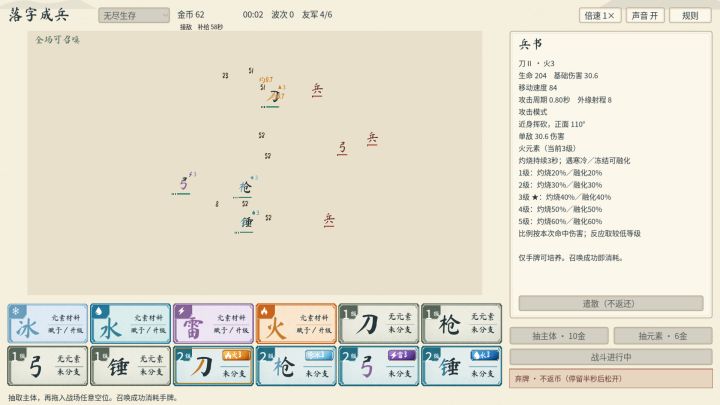The width and height of the screenshot is (720, 405).
Task: Change game speed with 倍速 1× button
Action: tap(600, 16)
